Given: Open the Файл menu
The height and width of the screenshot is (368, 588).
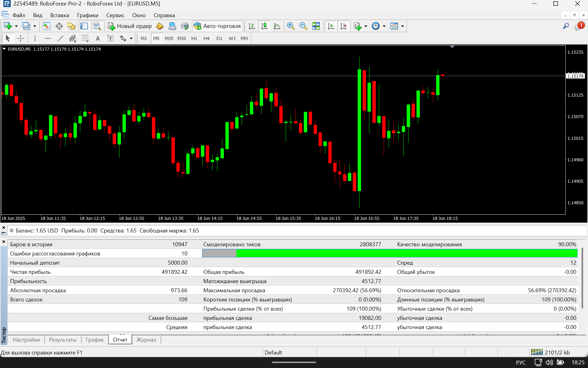Looking at the screenshot, I should click(19, 15).
